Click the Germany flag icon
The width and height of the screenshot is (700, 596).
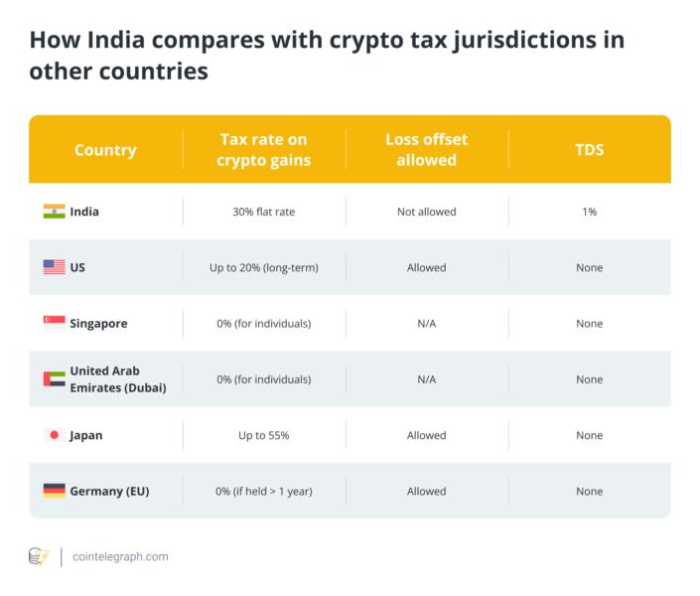[54, 491]
